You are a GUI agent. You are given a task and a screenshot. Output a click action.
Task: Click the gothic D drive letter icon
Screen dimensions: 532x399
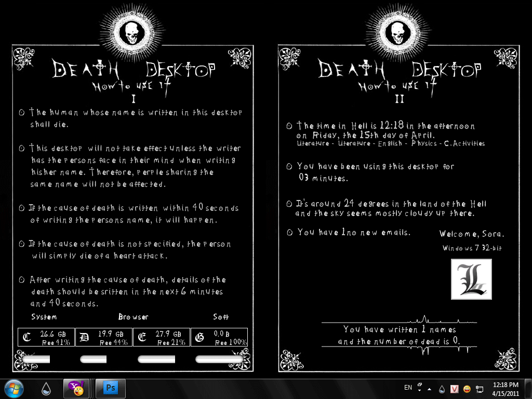84,337
